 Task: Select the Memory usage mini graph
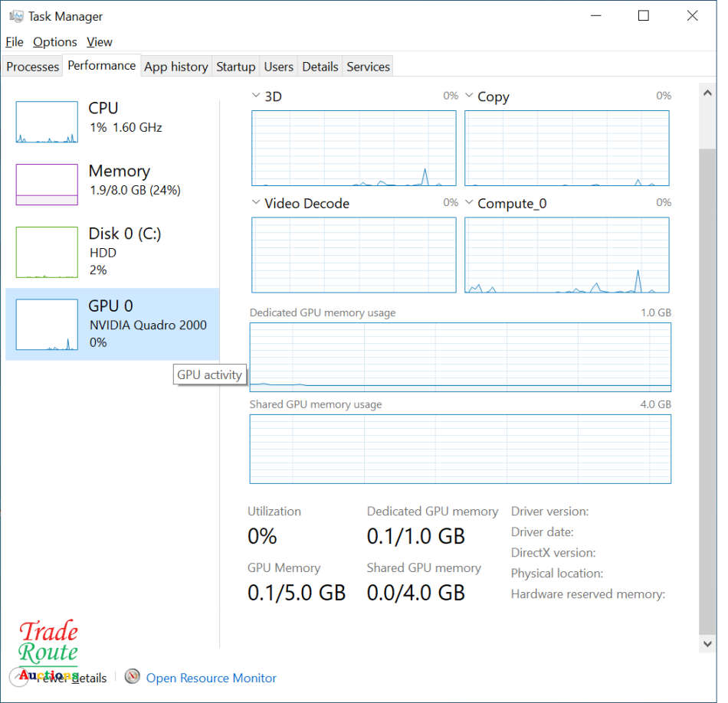click(47, 185)
